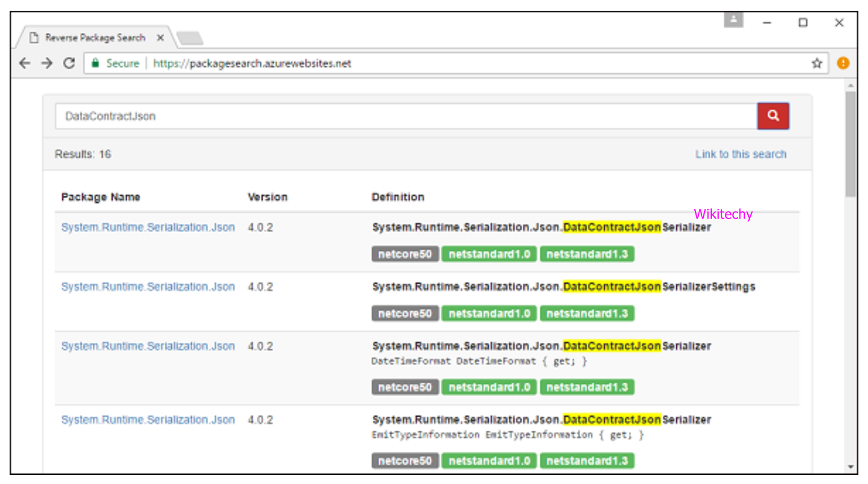
Task: Click the Definition column header
Action: pos(398,197)
